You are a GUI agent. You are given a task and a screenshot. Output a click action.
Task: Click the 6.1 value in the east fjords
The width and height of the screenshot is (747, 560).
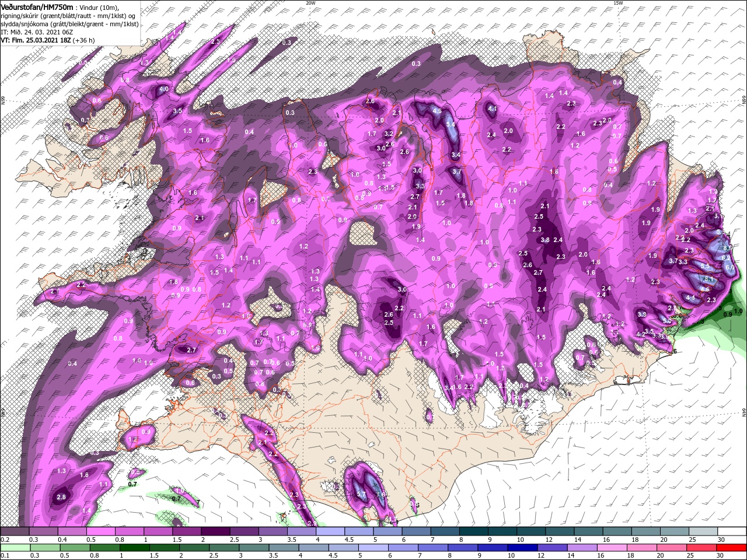(x=709, y=279)
